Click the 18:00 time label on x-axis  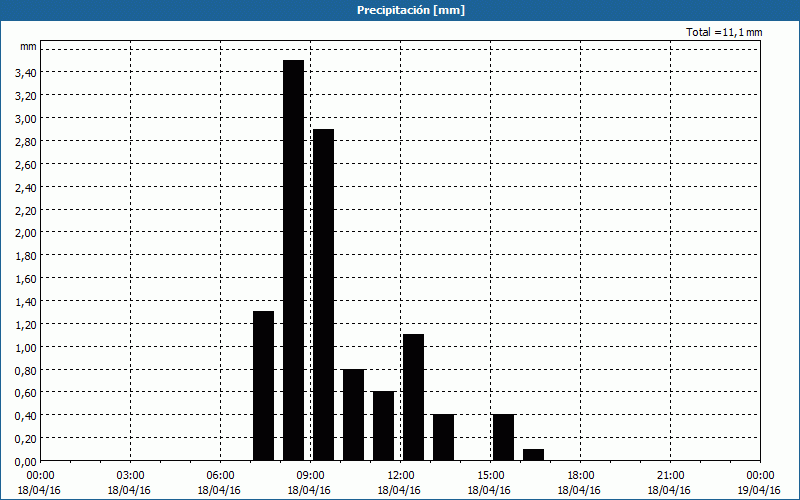580,476
